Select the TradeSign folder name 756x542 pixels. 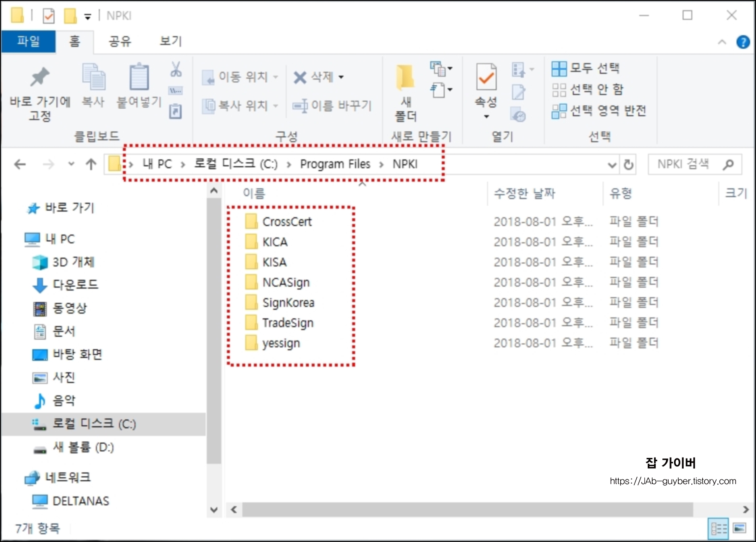(x=288, y=323)
